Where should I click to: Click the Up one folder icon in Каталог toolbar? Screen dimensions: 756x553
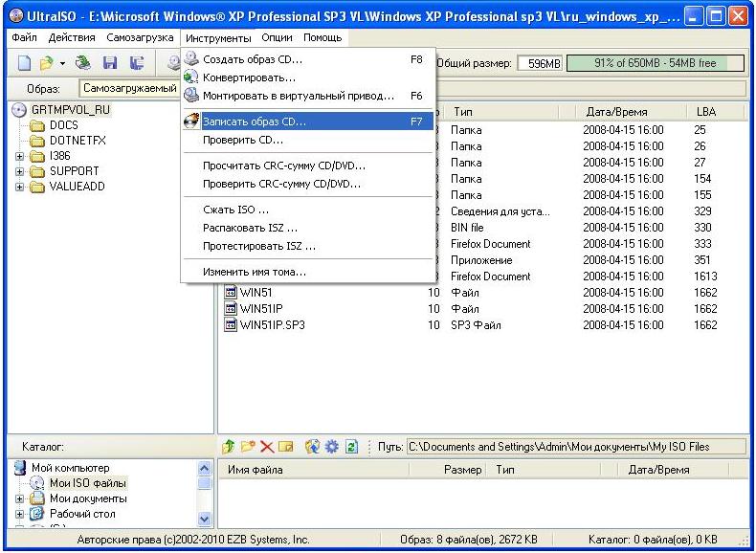(x=228, y=447)
